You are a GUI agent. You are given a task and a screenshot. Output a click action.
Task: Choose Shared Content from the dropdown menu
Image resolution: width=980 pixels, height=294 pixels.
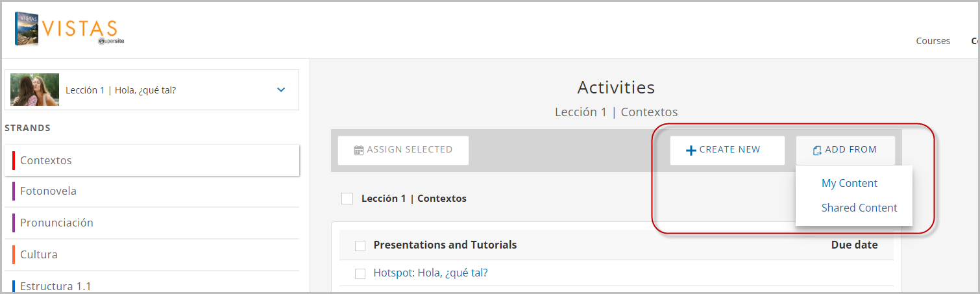(859, 208)
